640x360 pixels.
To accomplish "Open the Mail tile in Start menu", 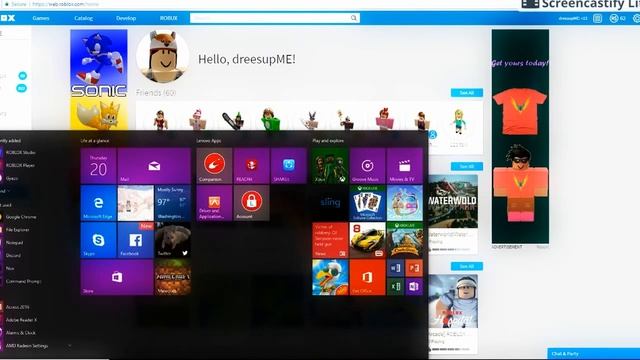I will point(154,166).
